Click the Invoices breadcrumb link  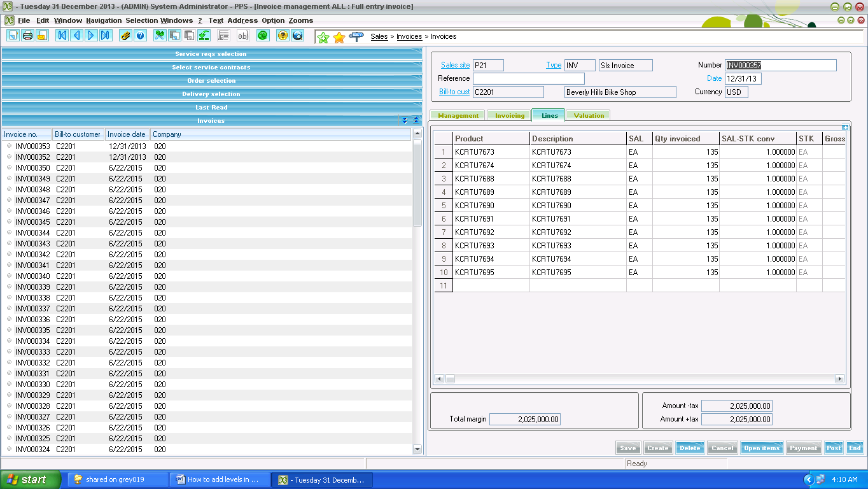(409, 36)
